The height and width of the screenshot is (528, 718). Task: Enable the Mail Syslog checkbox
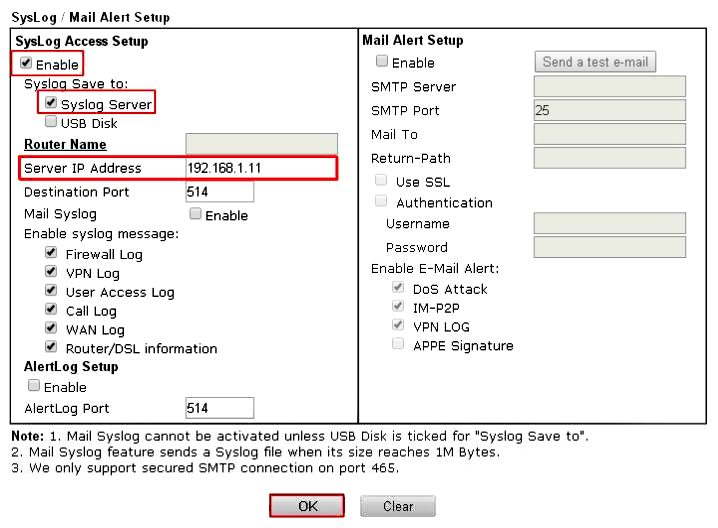pyautogui.click(x=195, y=214)
